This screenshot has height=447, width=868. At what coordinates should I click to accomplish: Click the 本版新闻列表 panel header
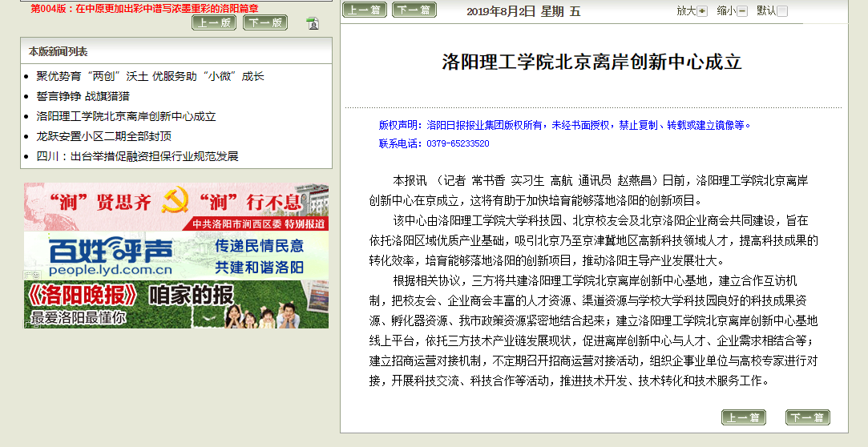pos(59,51)
